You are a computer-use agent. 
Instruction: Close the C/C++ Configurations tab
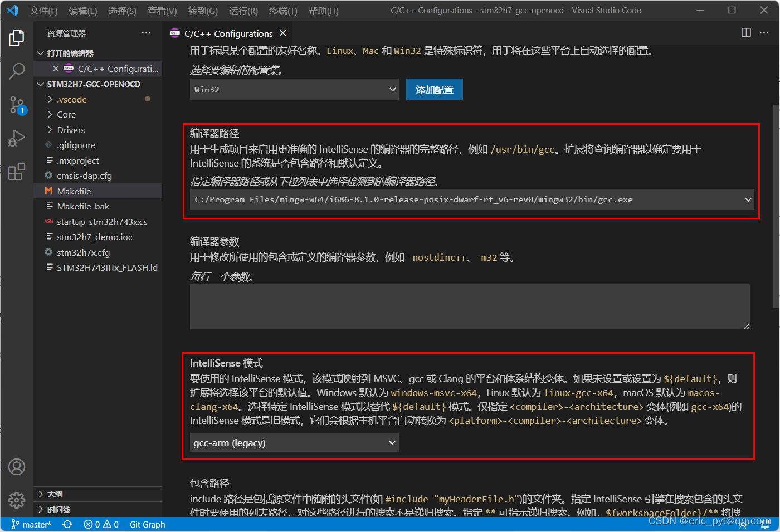[x=283, y=33]
